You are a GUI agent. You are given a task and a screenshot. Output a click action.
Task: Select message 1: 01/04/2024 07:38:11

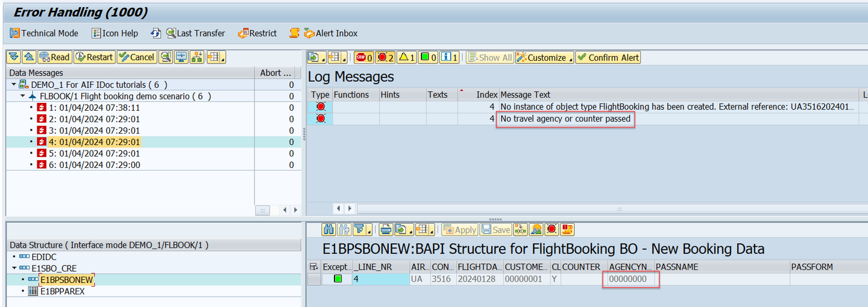(x=93, y=107)
